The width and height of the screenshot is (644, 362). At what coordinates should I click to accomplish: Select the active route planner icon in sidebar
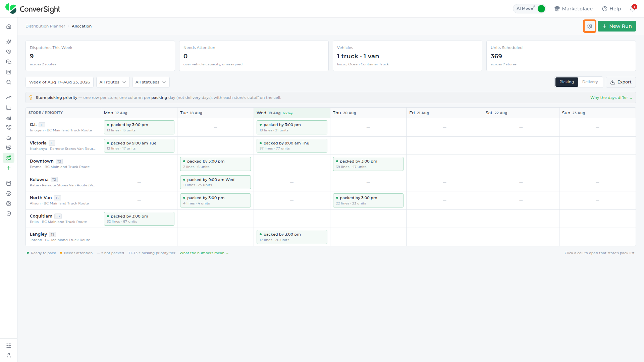pyautogui.click(x=9, y=158)
